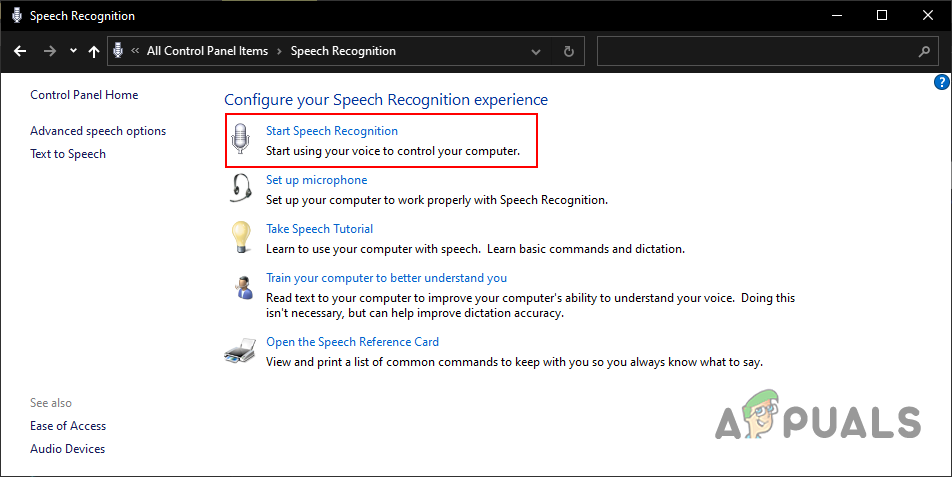The width and height of the screenshot is (952, 477).
Task: Click the light bulb Speech Tutorial icon
Action: [x=241, y=237]
